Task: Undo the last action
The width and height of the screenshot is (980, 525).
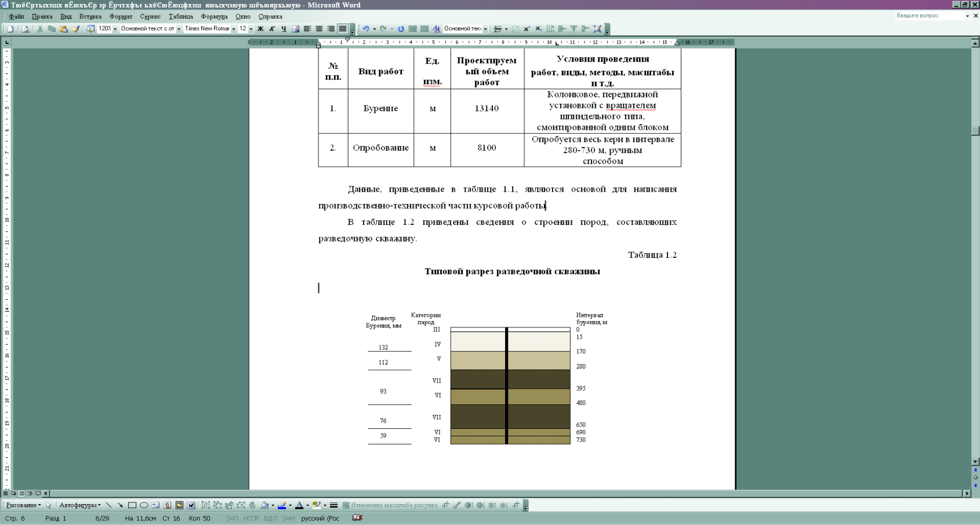Action: pos(366,28)
